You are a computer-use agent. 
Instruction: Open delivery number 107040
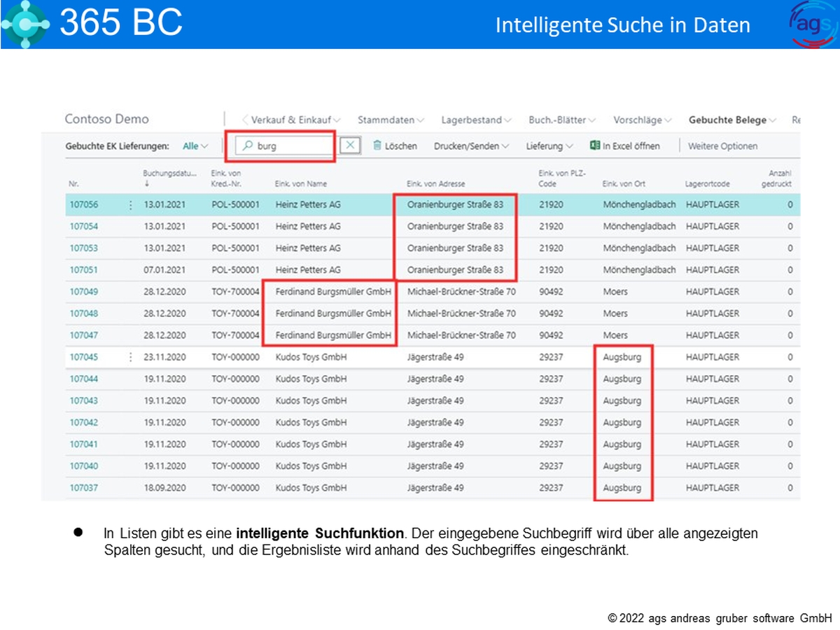point(83,465)
